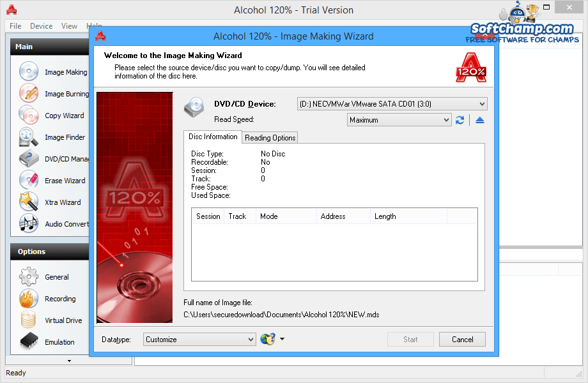Click the Copy Wizard sidebar link

coord(65,116)
